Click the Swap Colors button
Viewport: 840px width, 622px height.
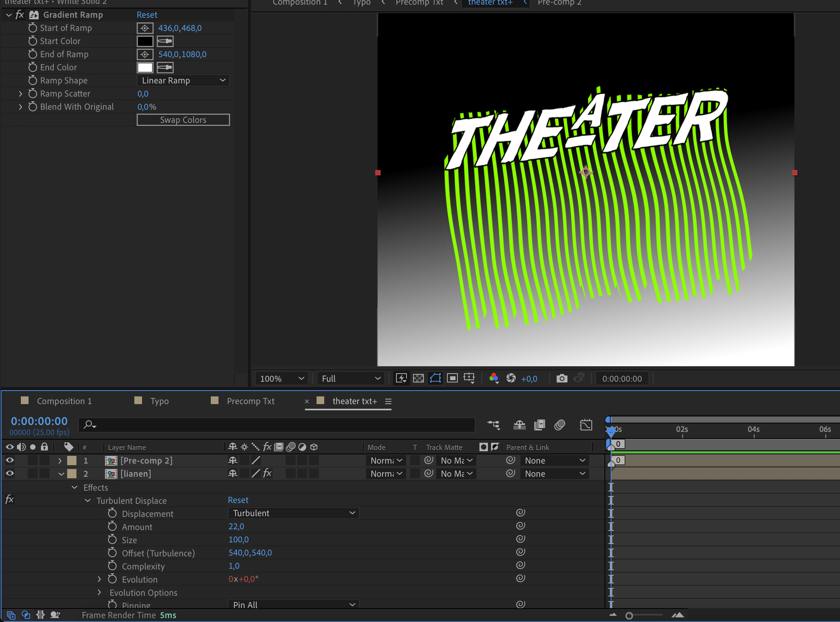coord(183,119)
